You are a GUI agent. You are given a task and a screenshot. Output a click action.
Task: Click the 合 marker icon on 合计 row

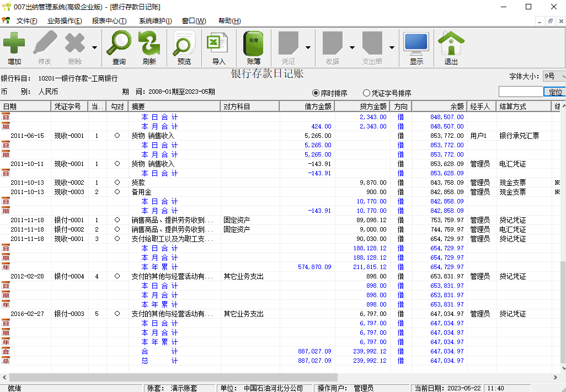coord(6,351)
